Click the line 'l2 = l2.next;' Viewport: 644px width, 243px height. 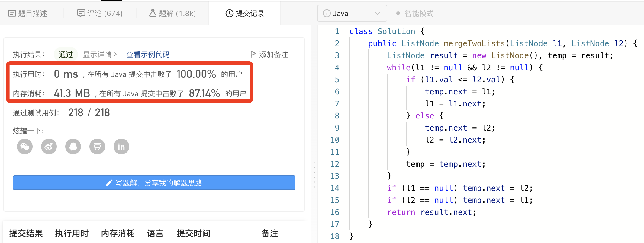[455, 140]
